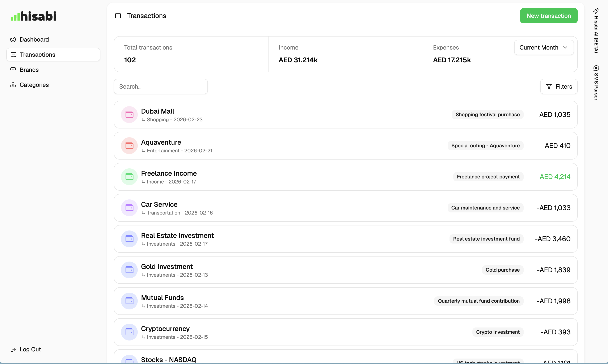The image size is (608, 364).
Task: Click the hisabi logo
Action: click(33, 16)
